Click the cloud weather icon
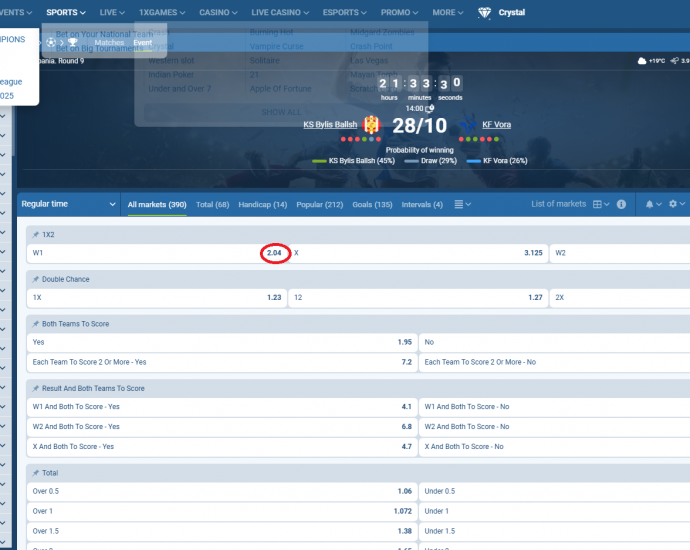The width and height of the screenshot is (690, 550). [x=642, y=61]
